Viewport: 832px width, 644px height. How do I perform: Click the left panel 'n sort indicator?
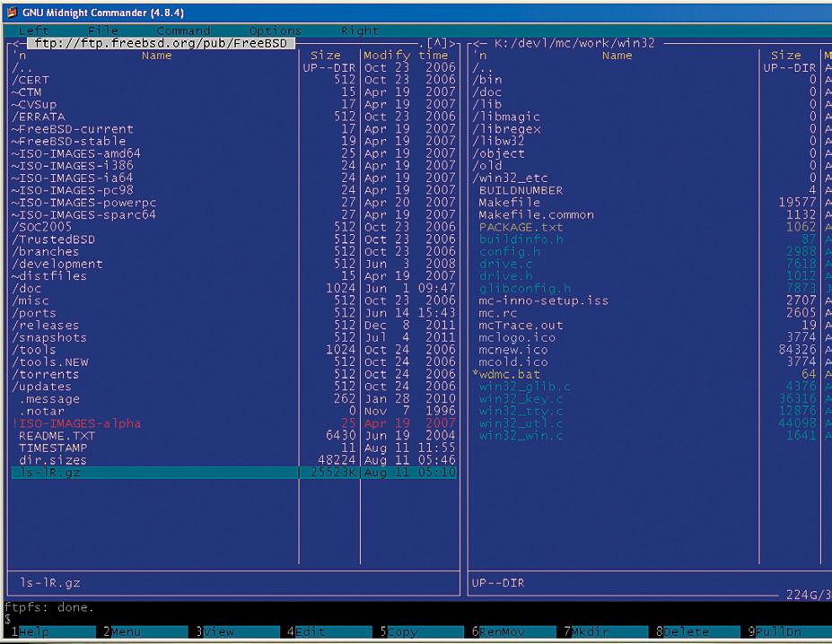tap(19, 56)
